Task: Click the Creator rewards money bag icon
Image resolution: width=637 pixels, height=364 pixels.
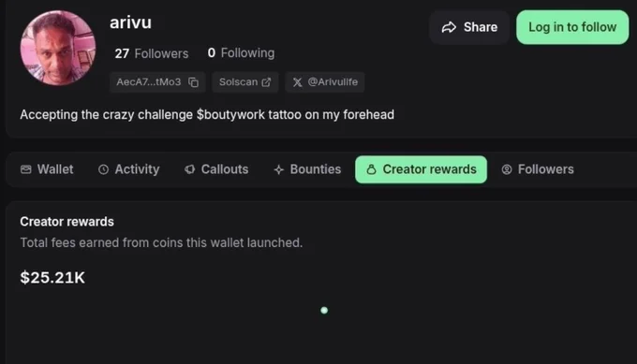Action: [371, 169]
